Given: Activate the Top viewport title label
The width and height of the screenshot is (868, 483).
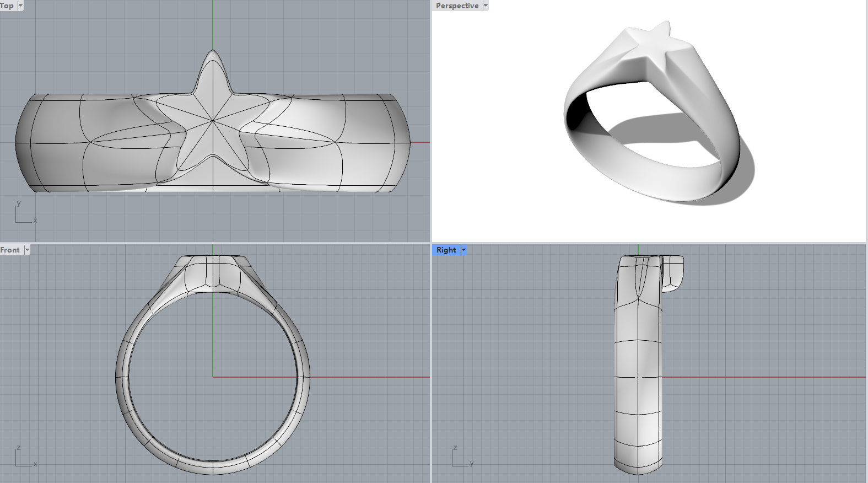Looking at the screenshot, I should (x=7, y=6).
